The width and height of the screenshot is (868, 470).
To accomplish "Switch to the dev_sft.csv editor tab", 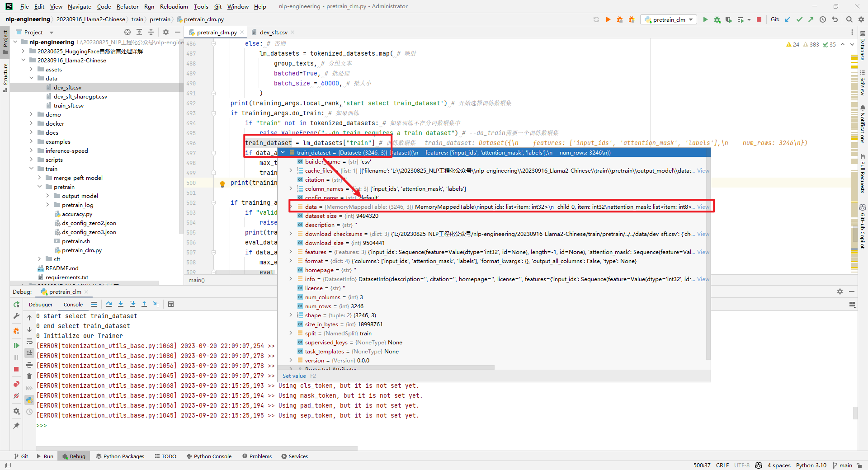I will click(273, 32).
